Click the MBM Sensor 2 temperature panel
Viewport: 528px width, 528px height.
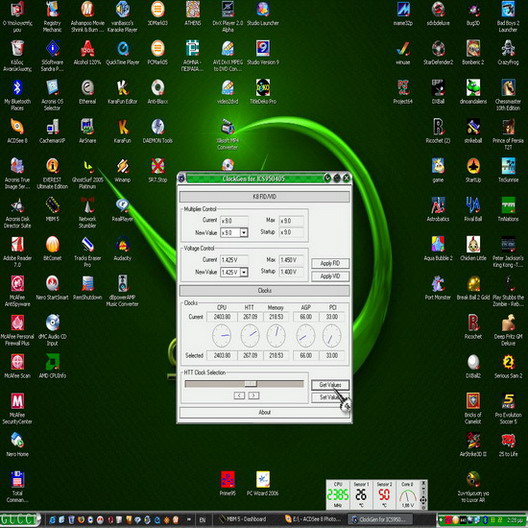click(384, 494)
